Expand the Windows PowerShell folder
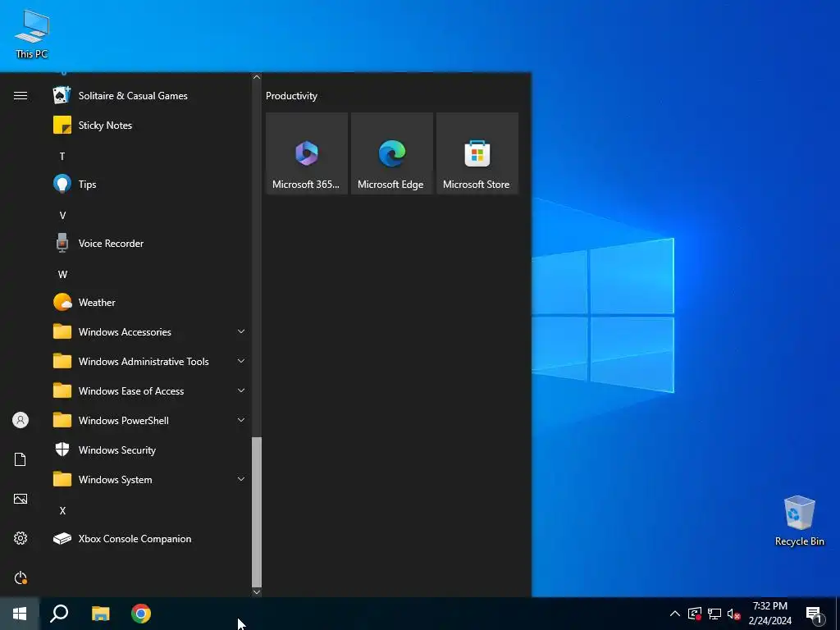 click(x=150, y=421)
